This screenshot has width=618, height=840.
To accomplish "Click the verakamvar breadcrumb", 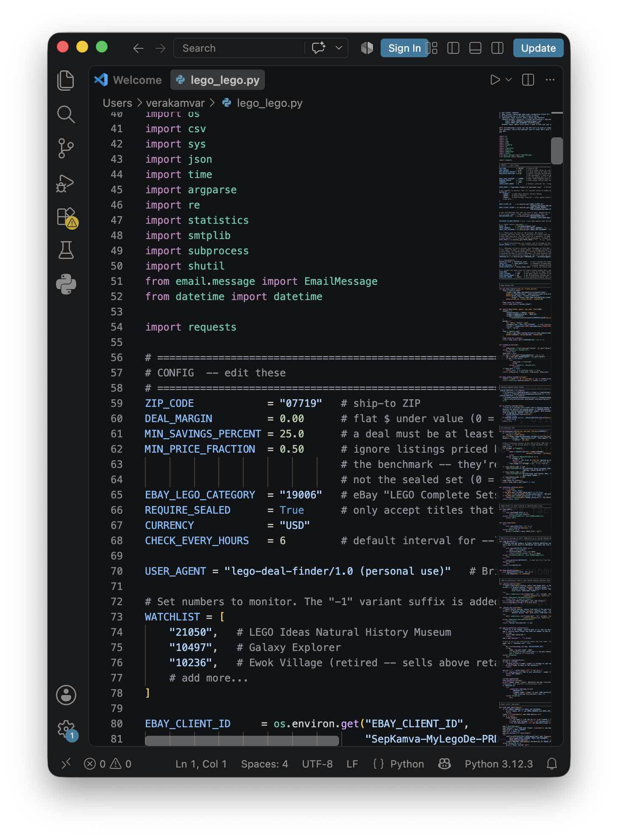I will [175, 103].
